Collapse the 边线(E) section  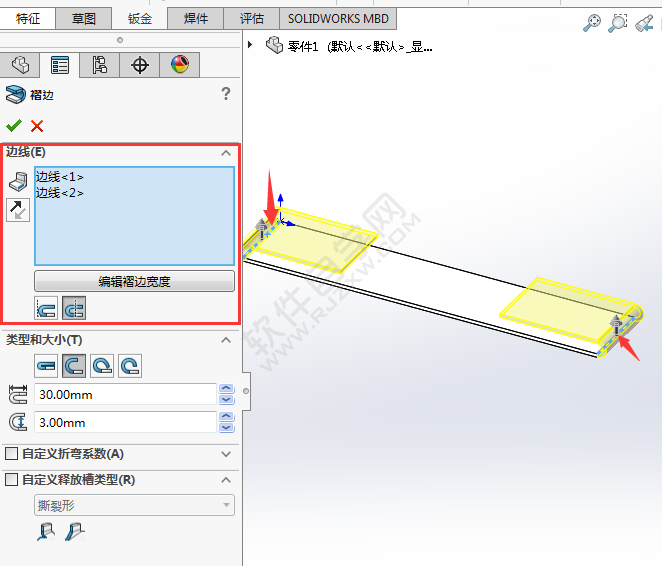coord(226,153)
